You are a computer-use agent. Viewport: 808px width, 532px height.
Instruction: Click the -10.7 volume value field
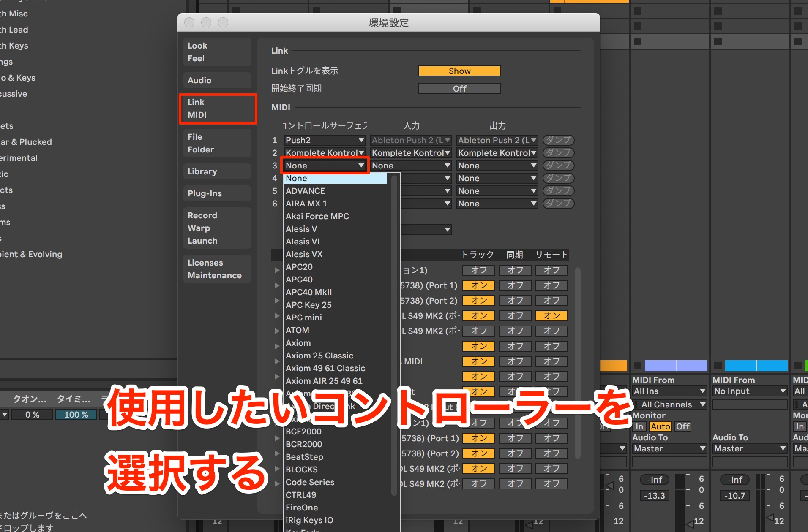coord(734,496)
